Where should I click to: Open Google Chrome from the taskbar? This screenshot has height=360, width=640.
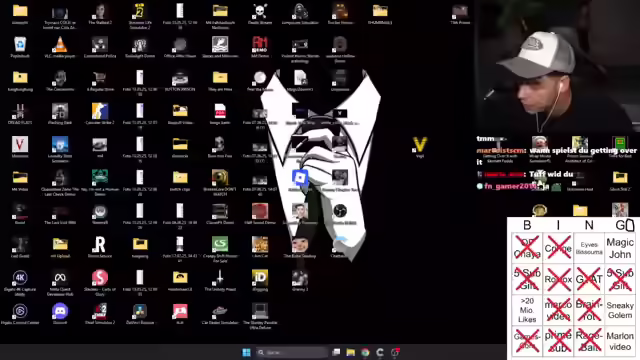pyautogui.click(x=365, y=352)
